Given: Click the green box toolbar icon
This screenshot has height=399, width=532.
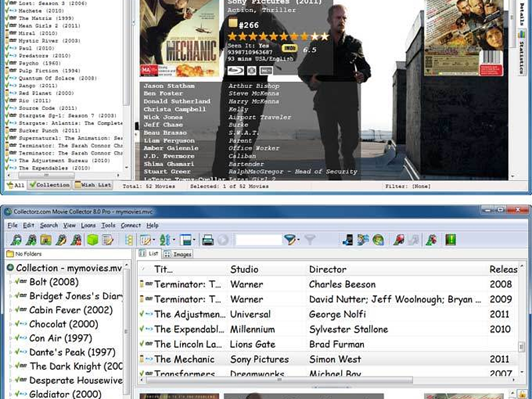Looking at the screenshot, I should click(x=92, y=240).
